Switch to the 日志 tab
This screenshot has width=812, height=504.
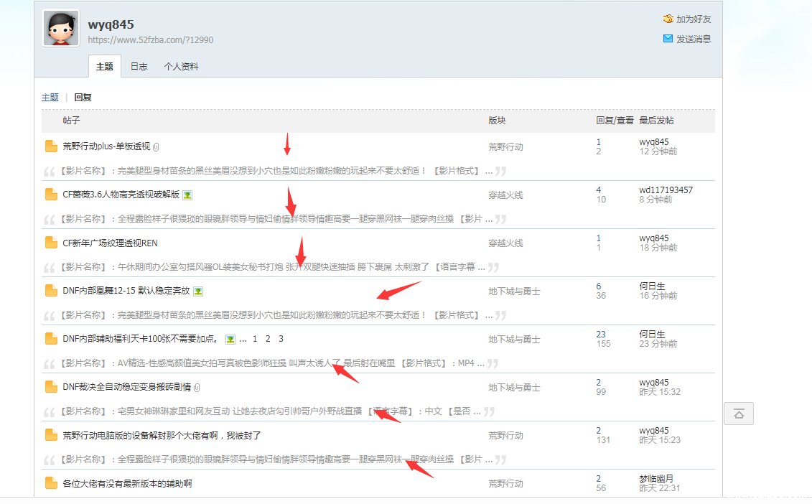[x=139, y=66]
